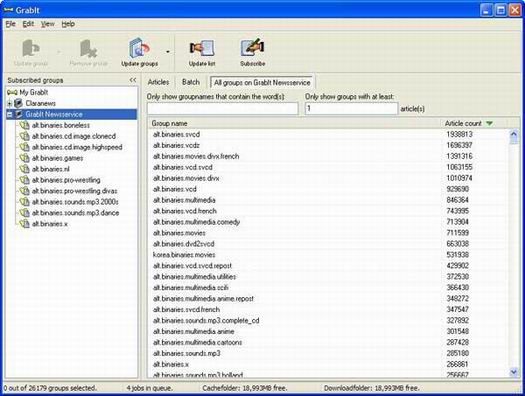Select alt.binaries.multimedia.comedy in the list
The height and width of the screenshot is (396, 525).
[328, 222]
